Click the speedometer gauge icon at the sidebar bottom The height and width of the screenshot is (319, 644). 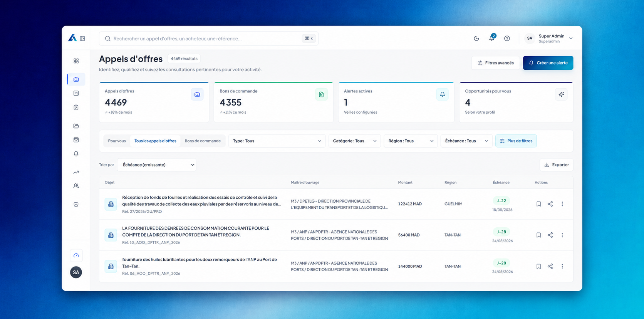pos(76,255)
